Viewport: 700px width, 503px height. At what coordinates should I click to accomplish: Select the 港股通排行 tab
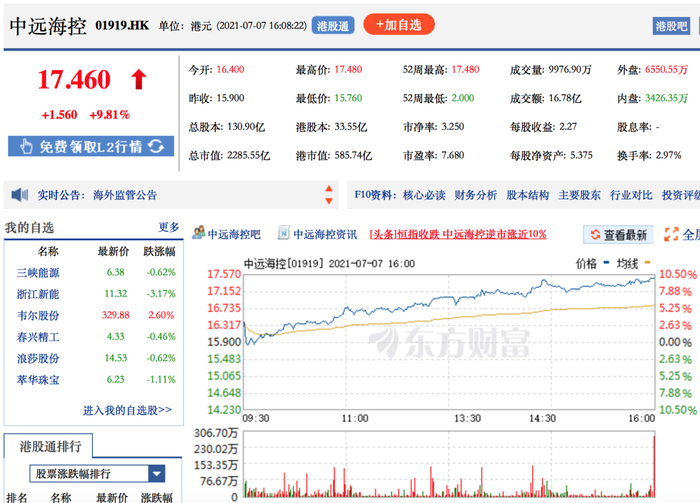coord(49,446)
